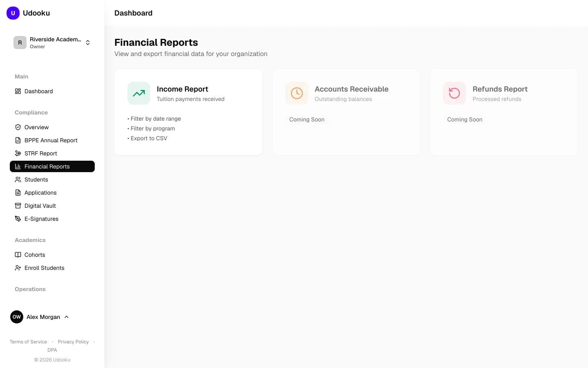Go to Digital Vault
Viewport: 588px width, 368px height.
(x=52, y=206)
